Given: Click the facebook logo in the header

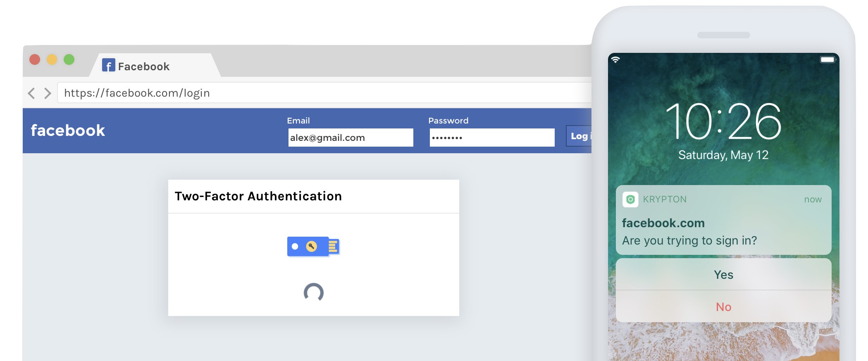Looking at the screenshot, I should [68, 131].
